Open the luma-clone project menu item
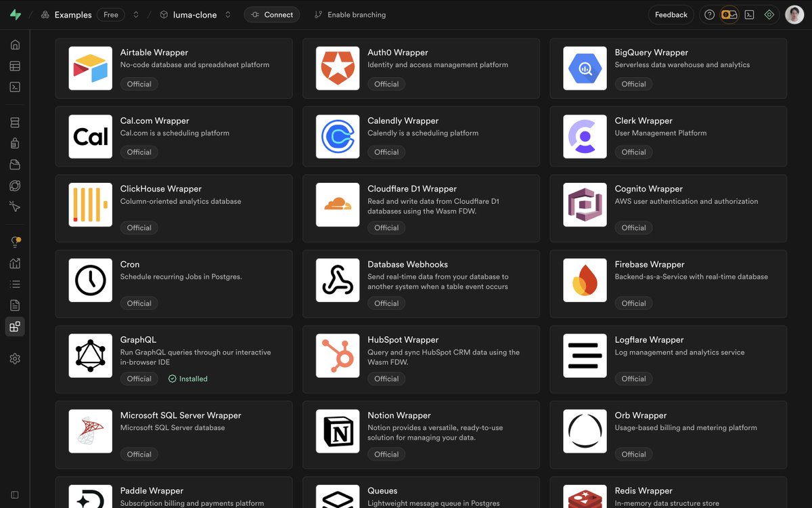Viewport: 812px width, 508px height. pos(195,14)
